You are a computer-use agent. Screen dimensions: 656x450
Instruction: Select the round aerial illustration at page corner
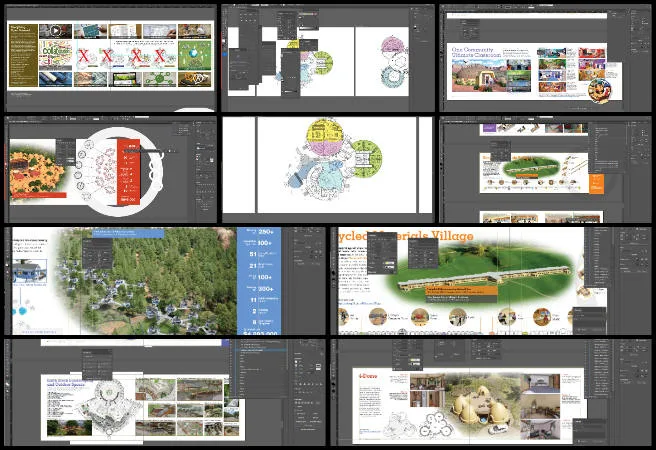coord(600,90)
